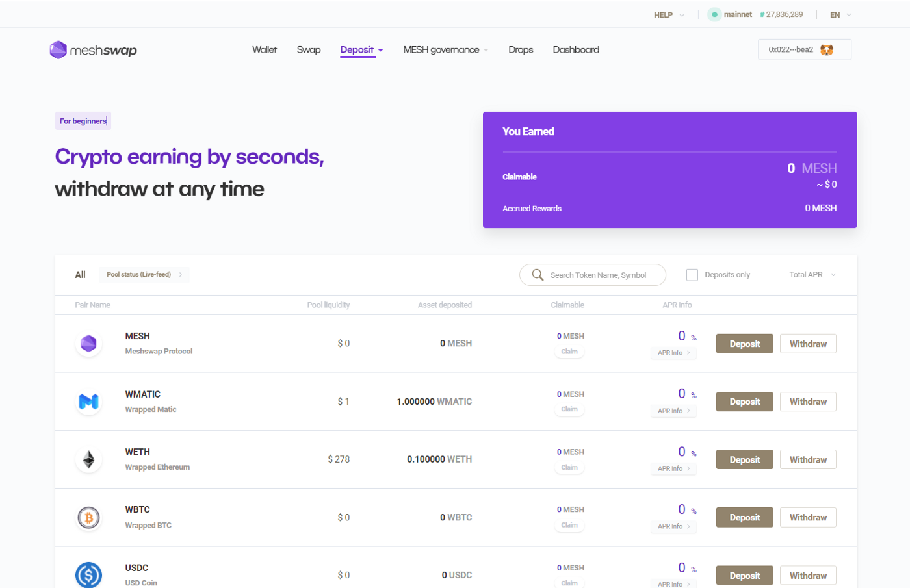Claim MESH rewards in WETH row
The width and height of the screenshot is (910, 588).
pos(569,467)
